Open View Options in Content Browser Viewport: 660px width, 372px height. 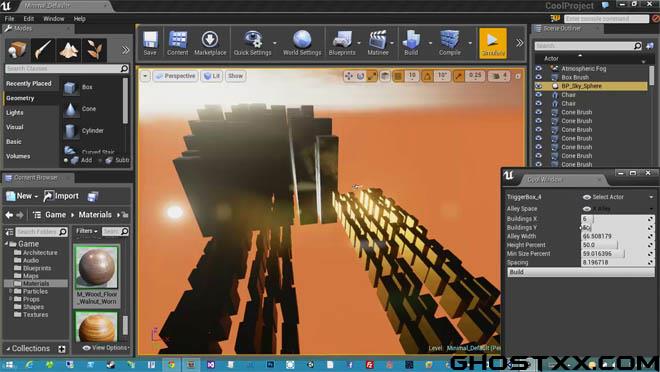coord(106,348)
